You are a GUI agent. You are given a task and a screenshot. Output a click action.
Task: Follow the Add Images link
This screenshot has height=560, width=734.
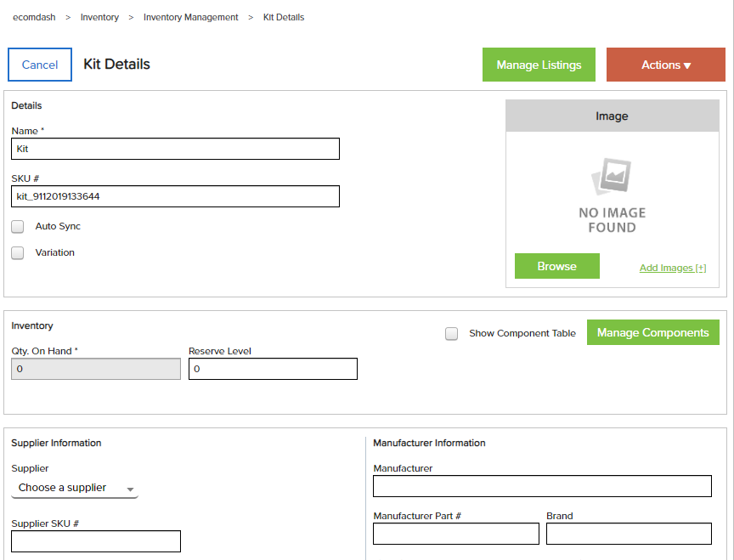point(673,268)
